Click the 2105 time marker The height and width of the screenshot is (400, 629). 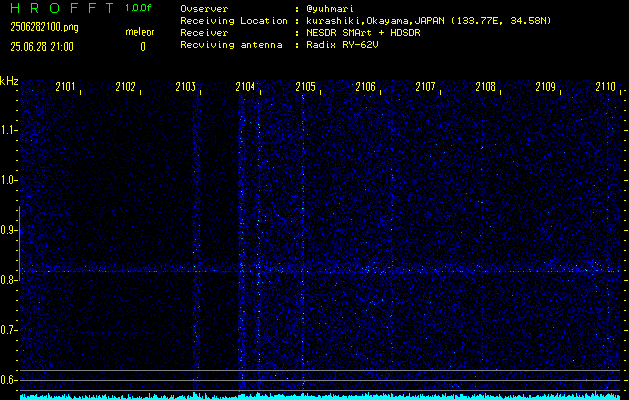pos(305,87)
